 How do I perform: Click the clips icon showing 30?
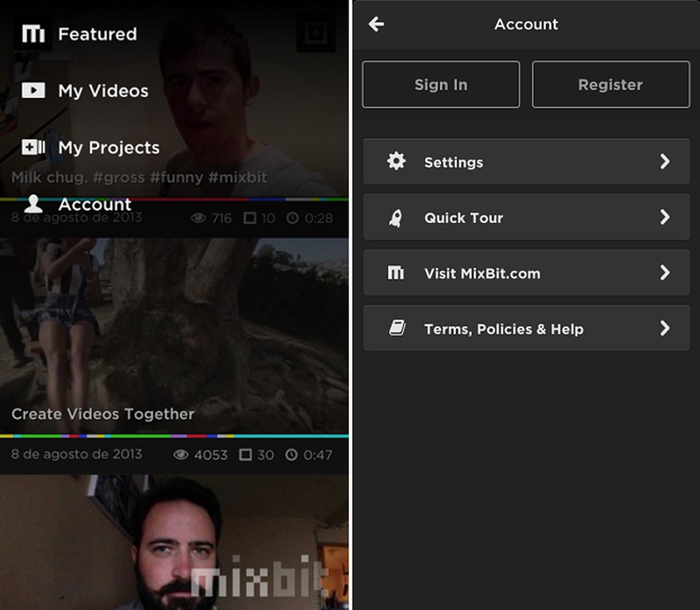coord(246,454)
